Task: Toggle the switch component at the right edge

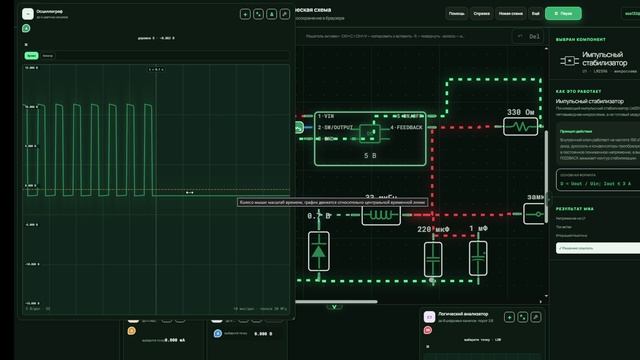Action: pos(535,214)
